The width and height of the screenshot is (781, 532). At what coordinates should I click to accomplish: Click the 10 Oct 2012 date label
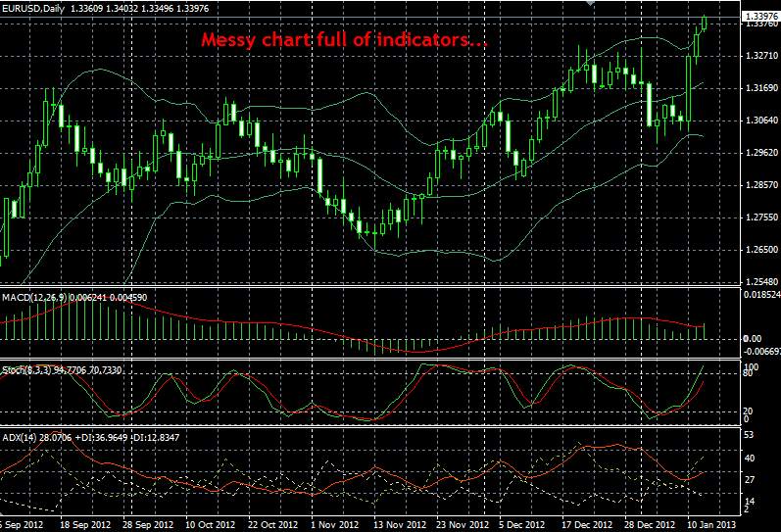pos(210,525)
